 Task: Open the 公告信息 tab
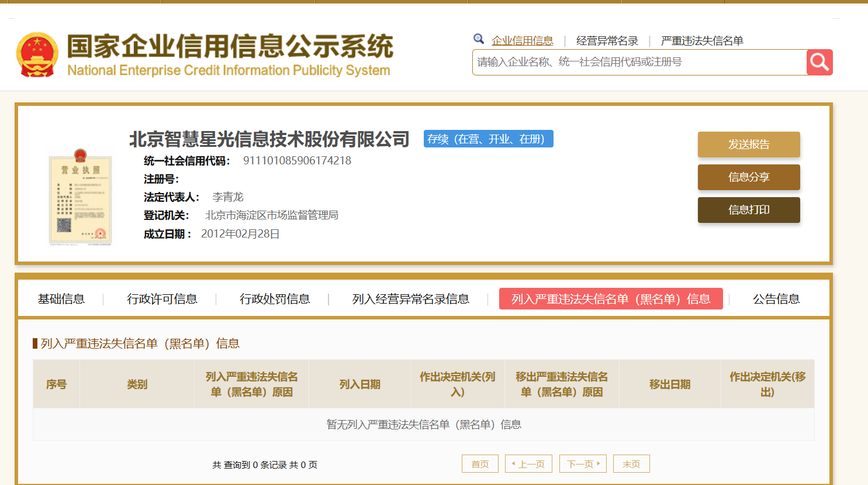click(x=776, y=299)
